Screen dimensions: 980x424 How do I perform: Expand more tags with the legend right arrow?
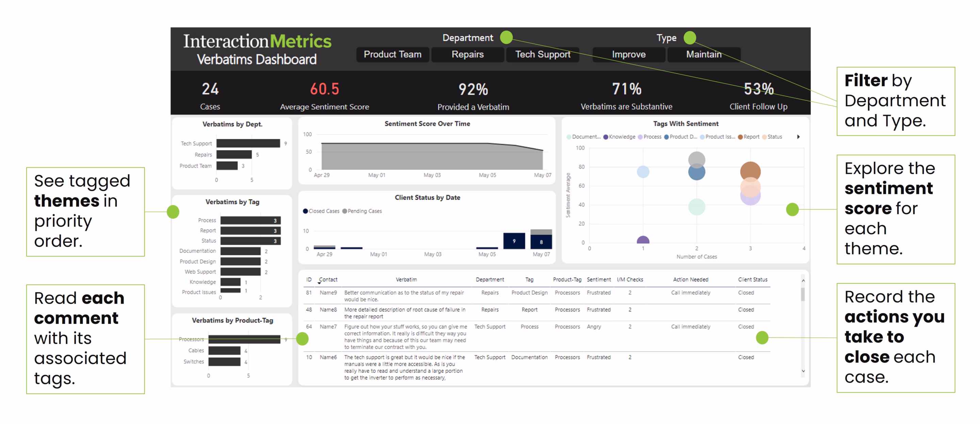click(x=799, y=137)
